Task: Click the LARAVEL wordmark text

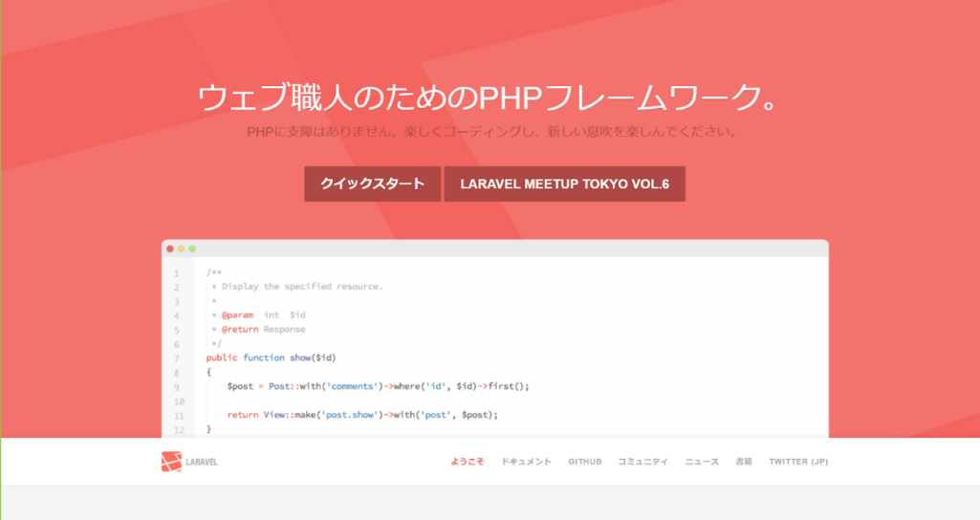Action: click(202, 462)
